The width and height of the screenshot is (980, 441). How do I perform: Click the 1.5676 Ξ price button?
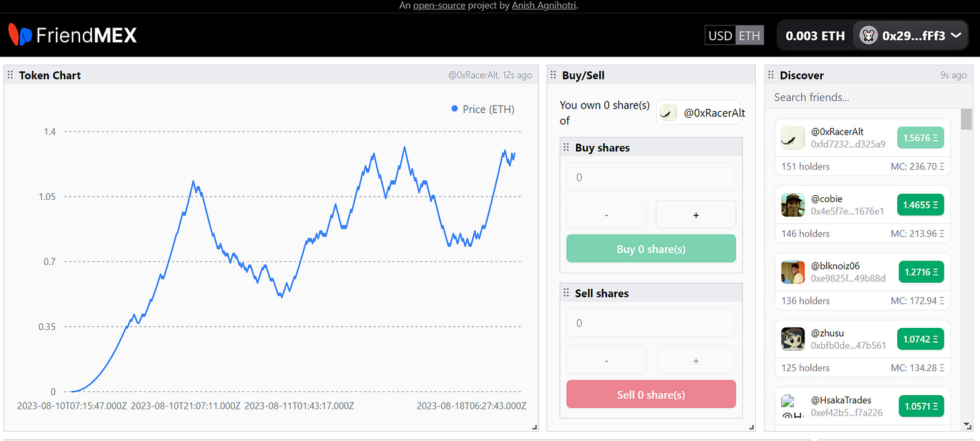(x=921, y=138)
